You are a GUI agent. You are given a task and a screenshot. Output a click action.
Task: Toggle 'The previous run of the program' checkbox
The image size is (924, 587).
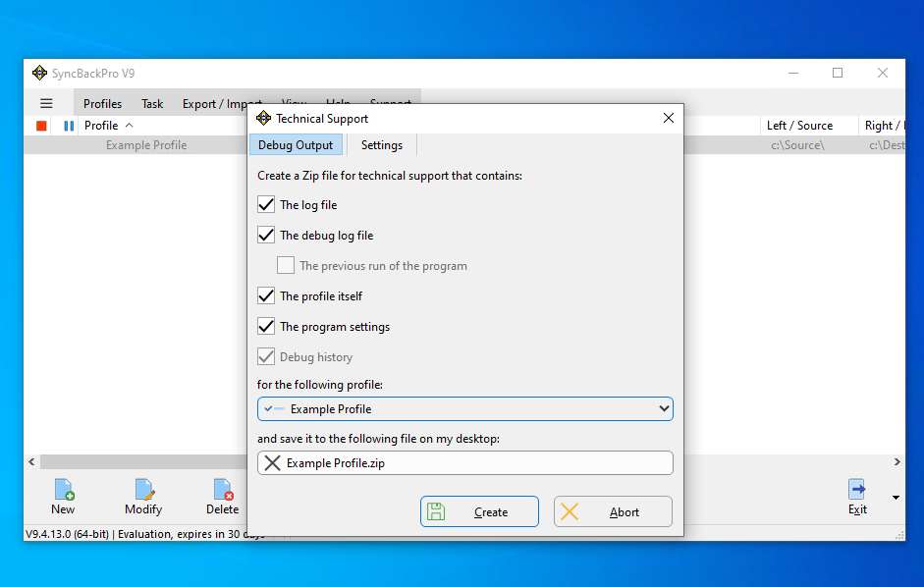(x=286, y=265)
